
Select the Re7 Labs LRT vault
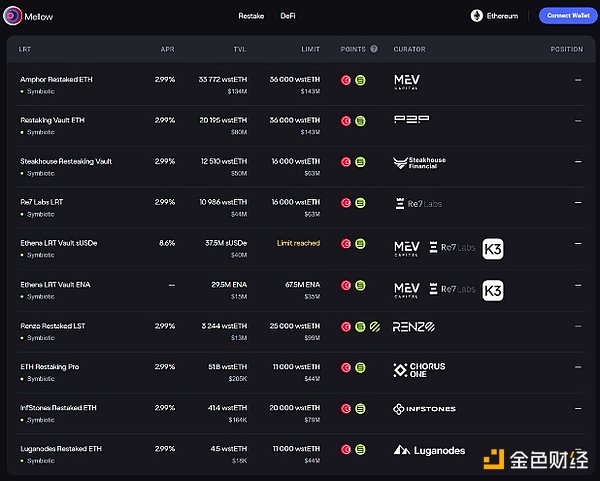(x=42, y=202)
